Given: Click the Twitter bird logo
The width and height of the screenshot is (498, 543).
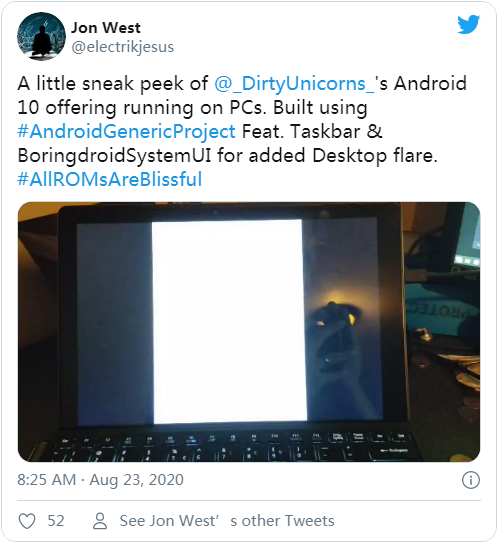Looking at the screenshot, I should coord(468,24).
